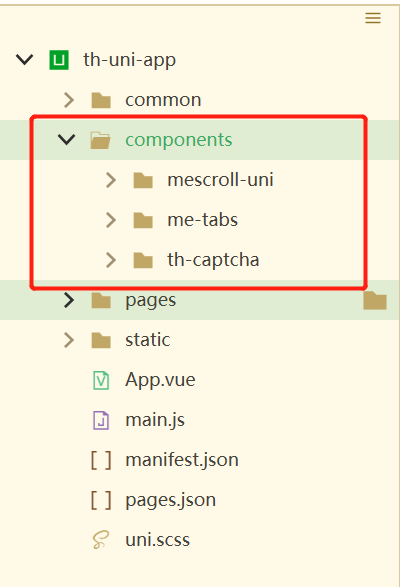Collapse the components folder chevron

(67, 140)
